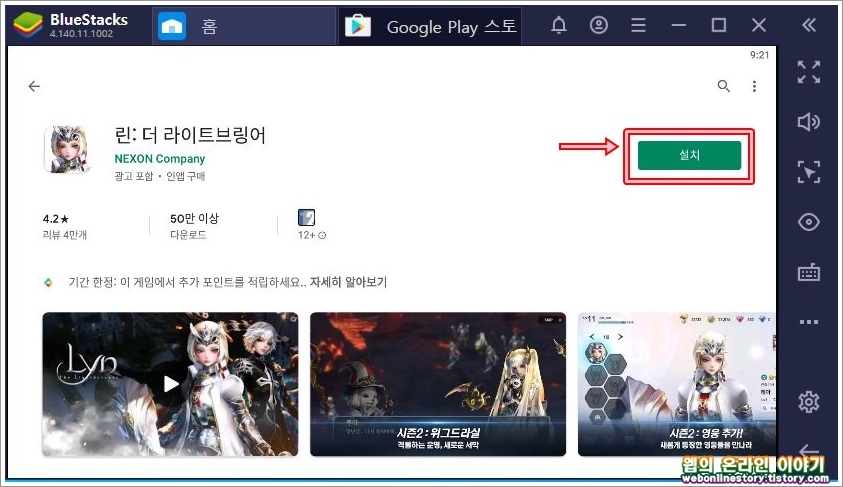Open the 시즌2 위그드라실 screenshot

pyautogui.click(x=438, y=384)
